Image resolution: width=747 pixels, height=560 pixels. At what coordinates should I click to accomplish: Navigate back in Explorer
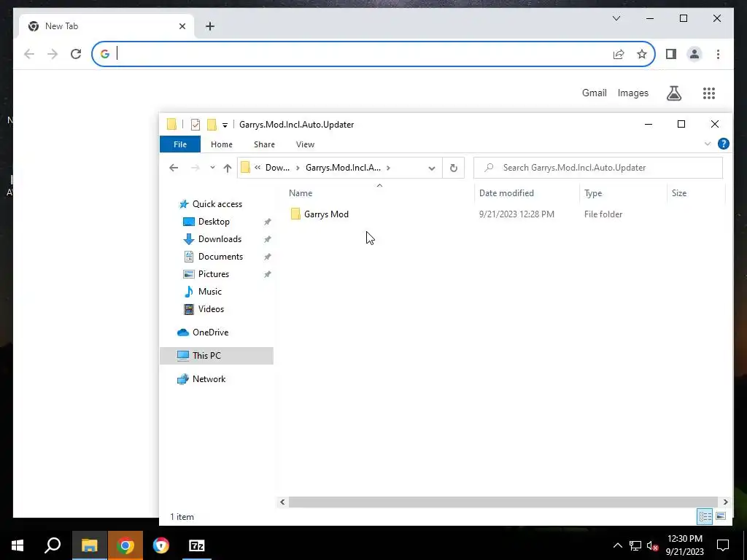click(174, 168)
